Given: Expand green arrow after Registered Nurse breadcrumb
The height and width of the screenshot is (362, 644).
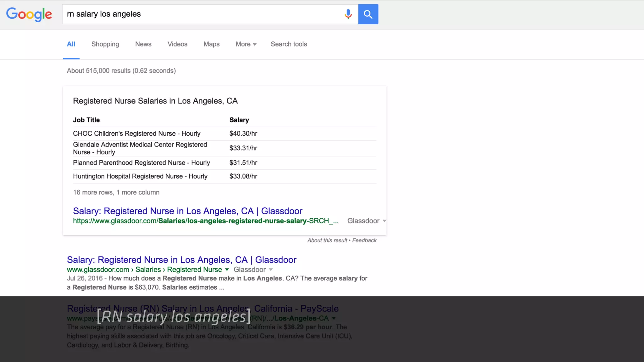Looking at the screenshot, I should tap(227, 270).
